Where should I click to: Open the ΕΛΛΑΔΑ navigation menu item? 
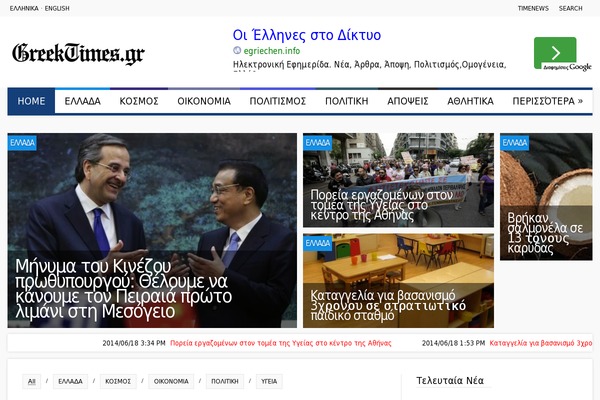click(x=83, y=101)
